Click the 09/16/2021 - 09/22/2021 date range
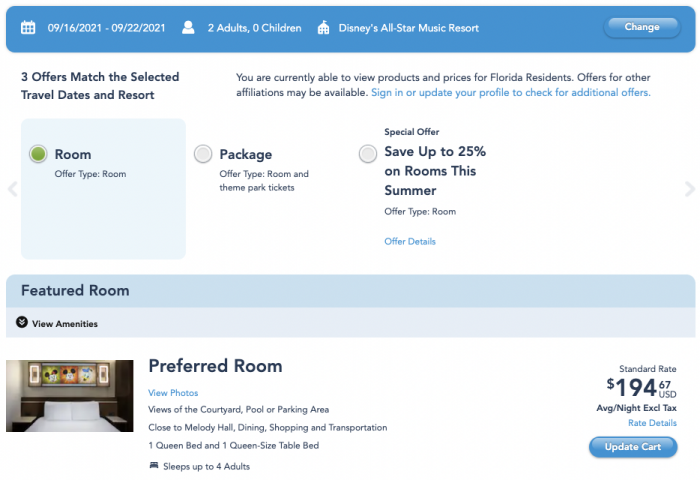This screenshot has height=480, width=700. [106, 28]
